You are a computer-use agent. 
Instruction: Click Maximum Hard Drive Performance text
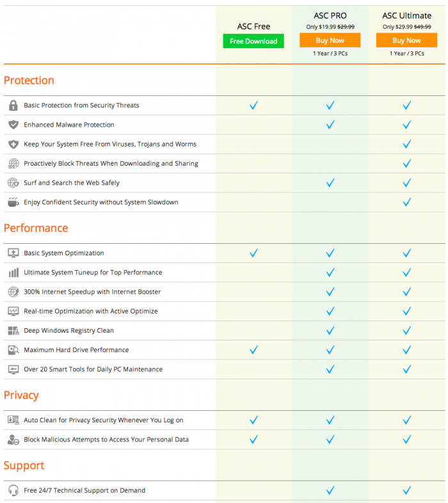[76, 349]
